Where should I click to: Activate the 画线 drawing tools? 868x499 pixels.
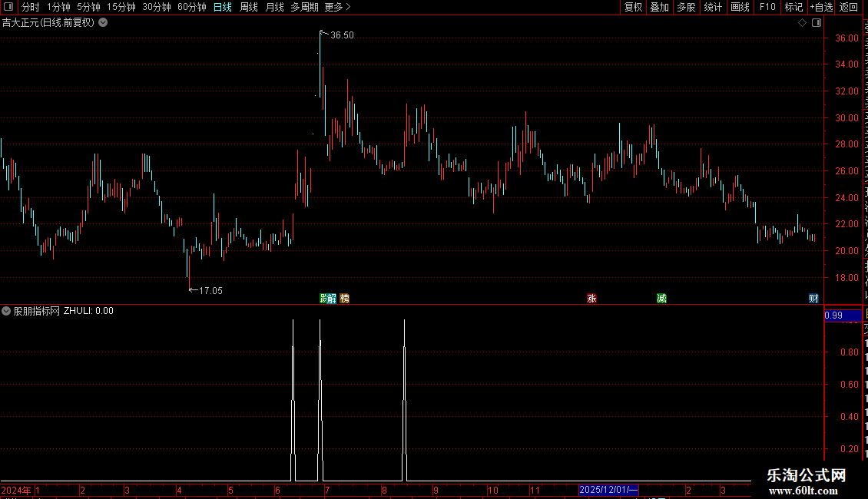point(740,7)
